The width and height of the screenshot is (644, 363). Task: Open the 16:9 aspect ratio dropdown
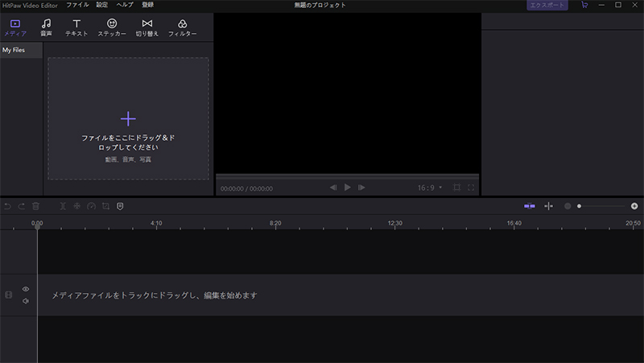[429, 188]
